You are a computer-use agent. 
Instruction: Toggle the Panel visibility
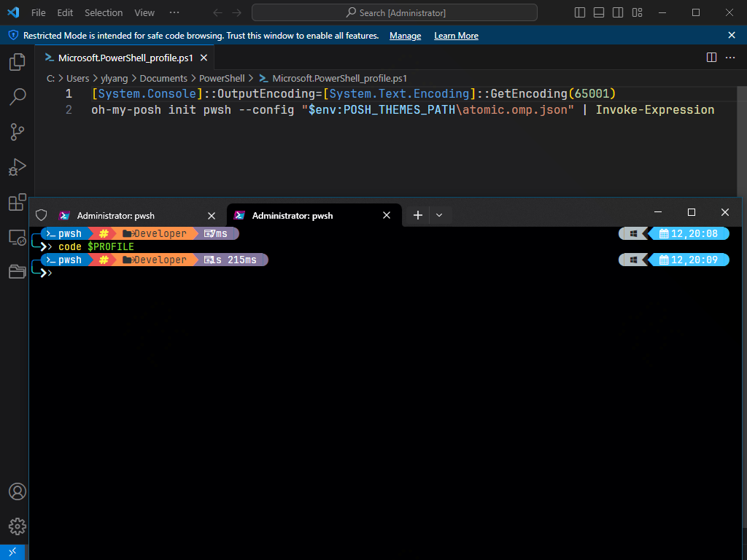(598, 12)
